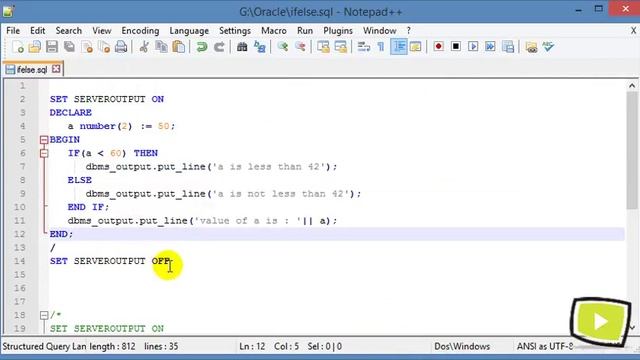Open the Settings menu
The width and height of the screenshot is (640, 360).
click(x=235, y=31)
